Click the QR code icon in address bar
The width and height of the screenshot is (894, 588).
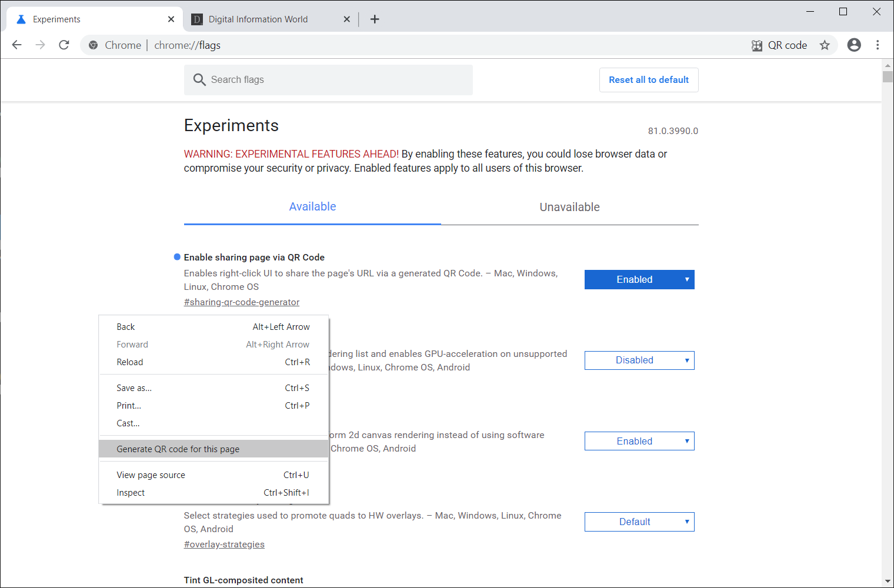tap(757, 45)
